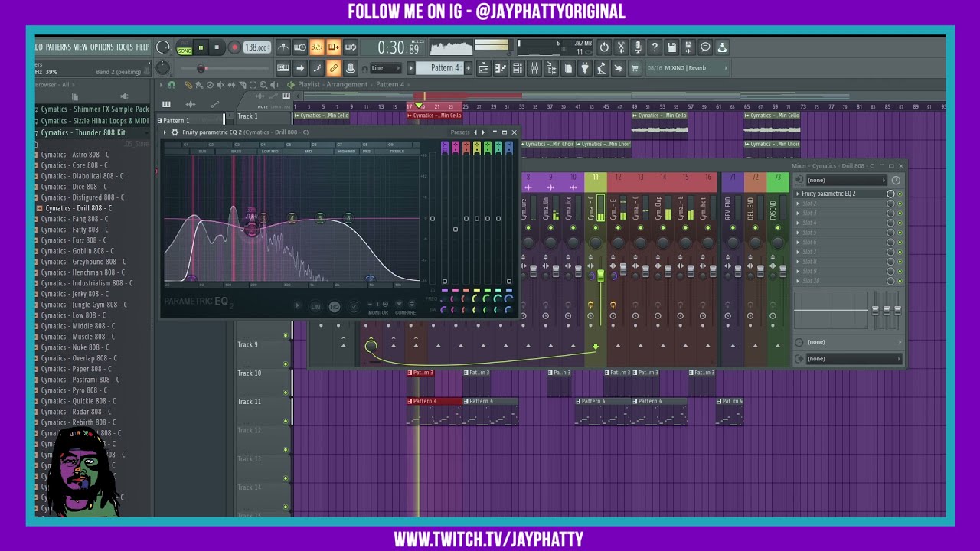Viewport: 980px width, 551px height.
Task: Pause playback with the pause button
Action: point(201,47)
